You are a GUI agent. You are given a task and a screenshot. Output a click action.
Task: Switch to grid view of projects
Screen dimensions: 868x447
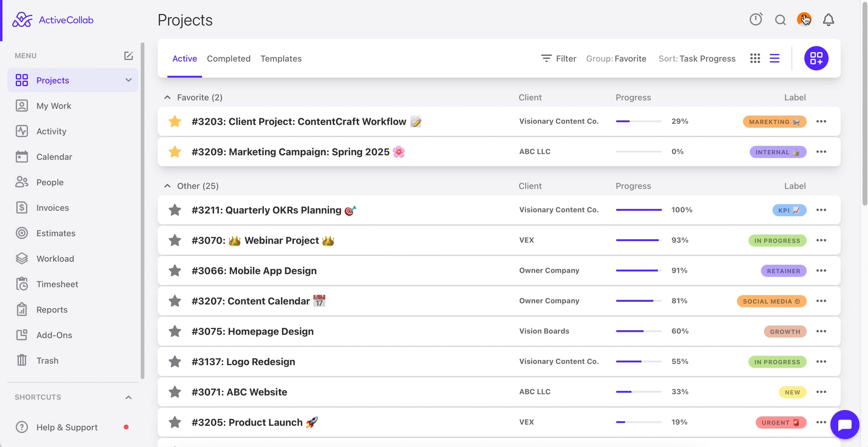point(755,58)
